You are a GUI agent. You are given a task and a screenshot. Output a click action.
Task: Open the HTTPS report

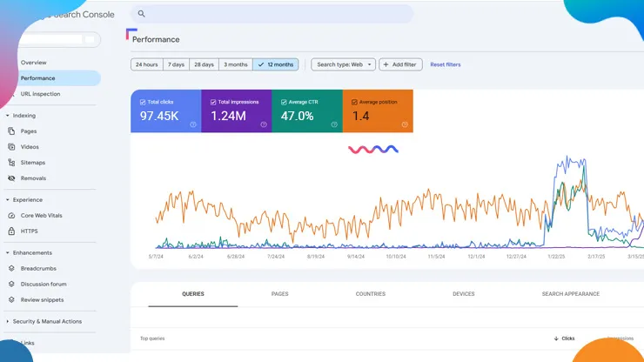[x=29, y=231]
